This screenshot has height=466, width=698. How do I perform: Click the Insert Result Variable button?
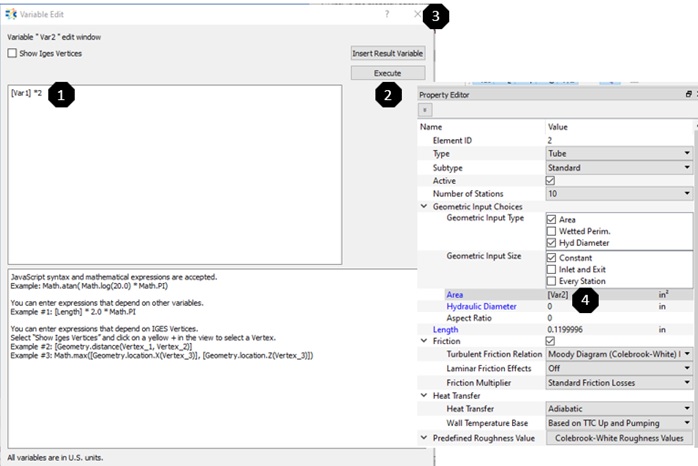tap(388, 53)
